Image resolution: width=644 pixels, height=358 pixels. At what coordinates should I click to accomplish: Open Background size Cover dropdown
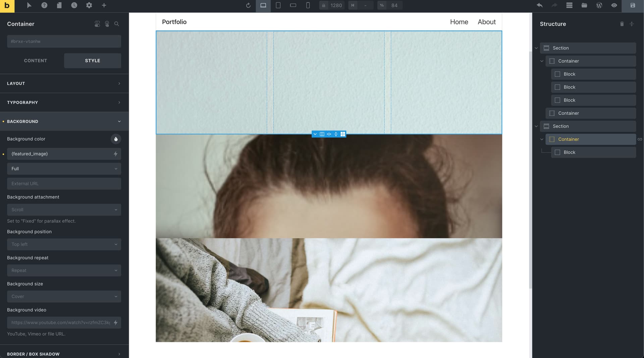pyautogui.click(x=64, y=297)
